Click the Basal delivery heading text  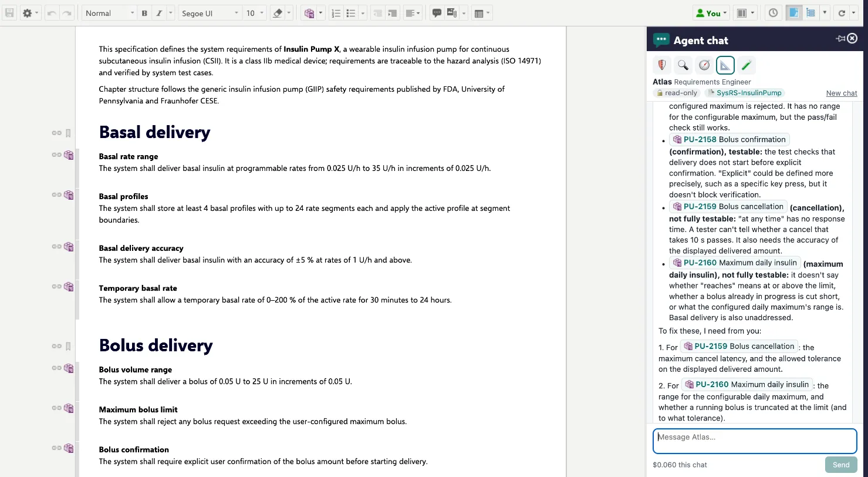[154, 132]
